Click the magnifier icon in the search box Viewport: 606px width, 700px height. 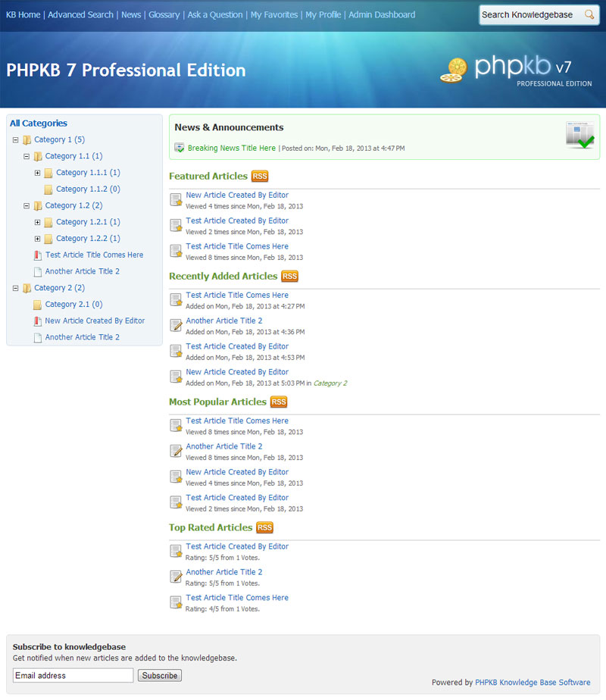point(591,14)
